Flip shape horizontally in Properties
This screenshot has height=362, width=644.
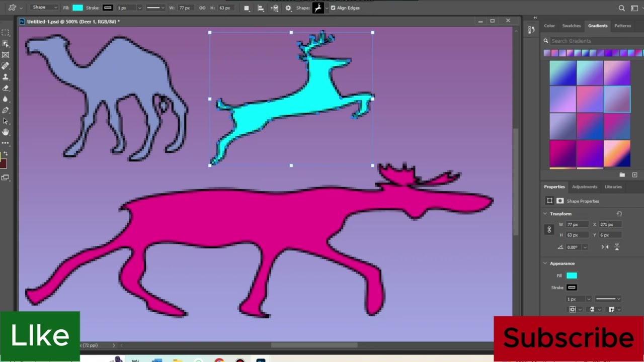[x=605, y=247]
